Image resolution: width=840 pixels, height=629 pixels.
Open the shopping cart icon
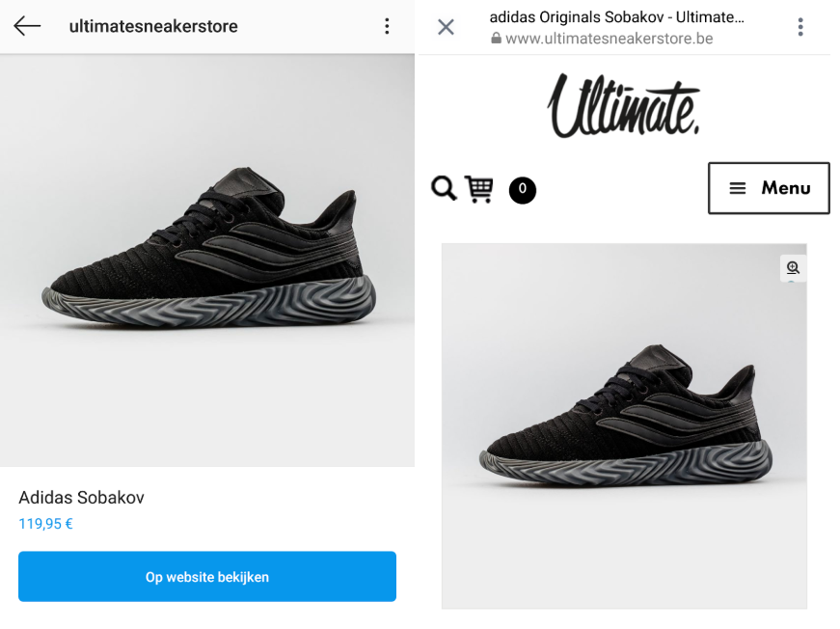(x=480, y=189)
